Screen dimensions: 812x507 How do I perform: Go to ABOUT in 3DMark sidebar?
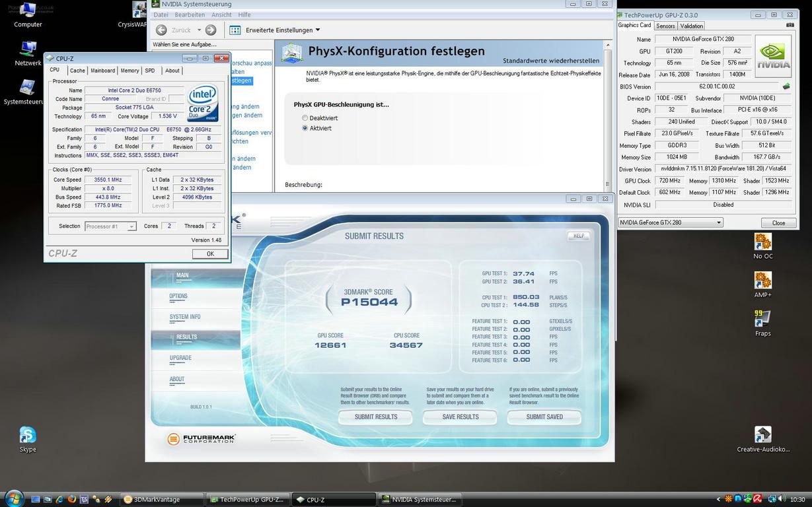click(x=177, y=379)
